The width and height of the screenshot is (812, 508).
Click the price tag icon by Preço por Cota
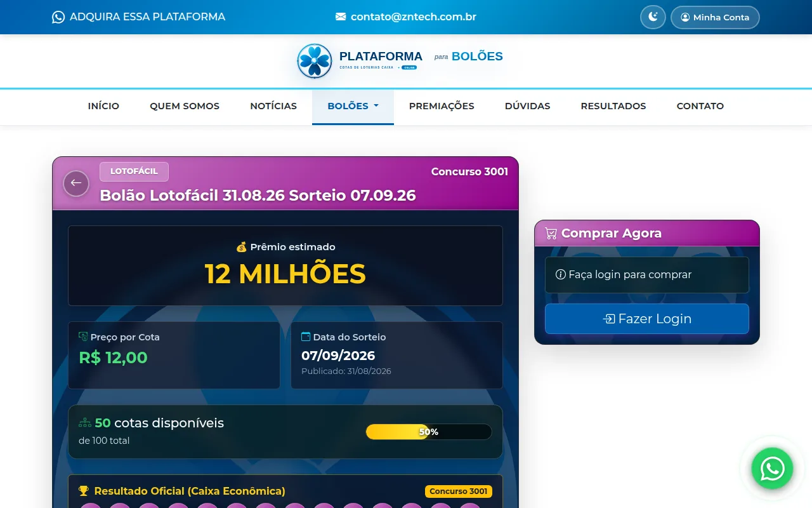click(83, 337)
